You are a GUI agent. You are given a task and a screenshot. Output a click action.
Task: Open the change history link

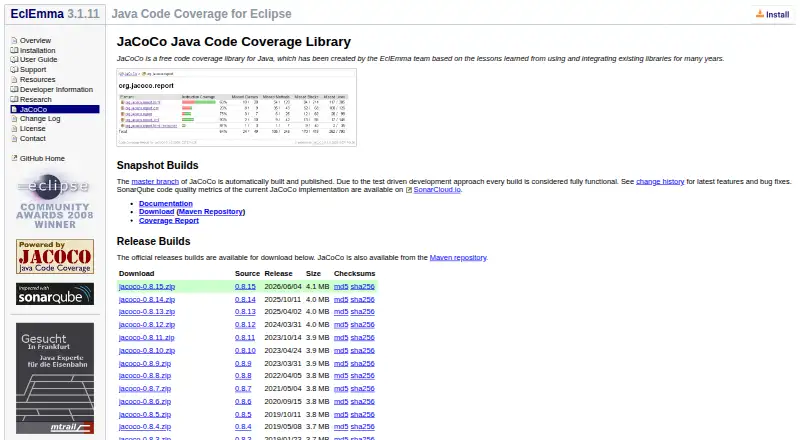(660, 182)
